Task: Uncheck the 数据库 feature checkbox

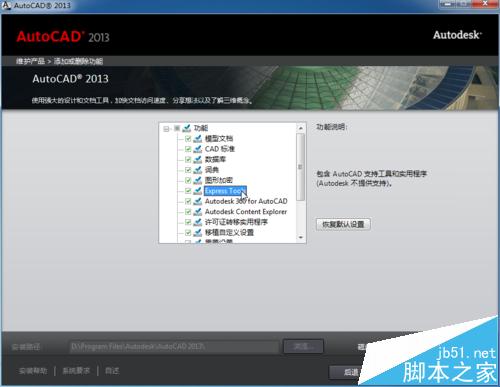Action: click(x=188, y=159)
